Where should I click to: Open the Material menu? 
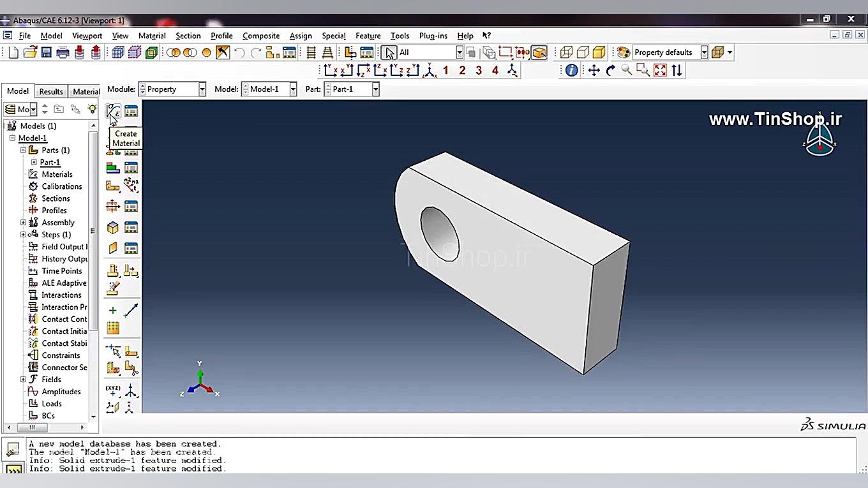pyautogui.click(x=152, y=36)
